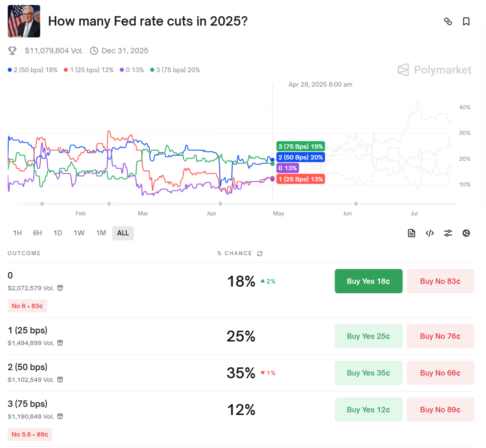Toggle the 2 (50 bps) legend series

(33, 70)
